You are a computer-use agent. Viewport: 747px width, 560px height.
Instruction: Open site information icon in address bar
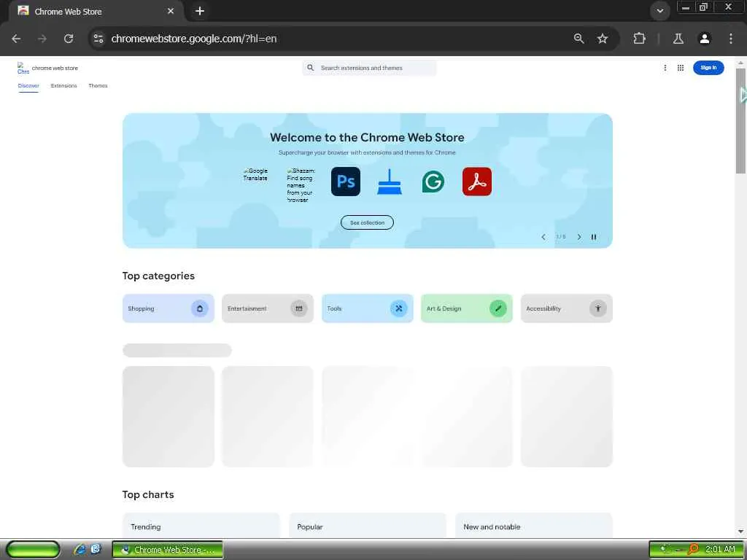(98, 39)
